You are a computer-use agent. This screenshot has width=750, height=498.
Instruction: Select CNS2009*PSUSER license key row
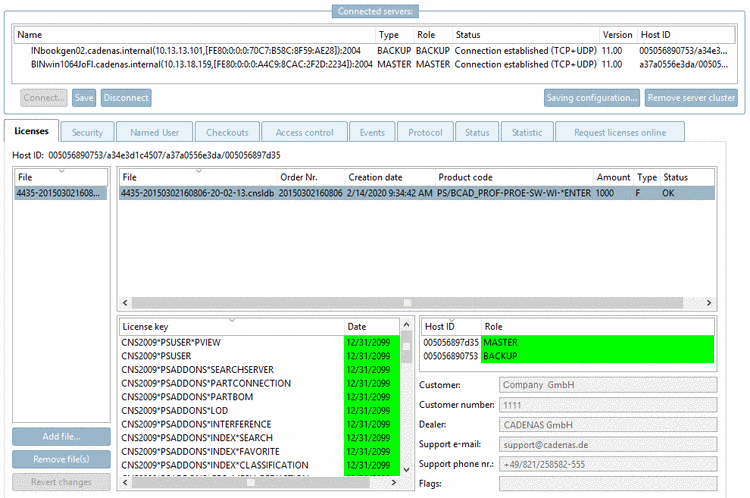pyautogui.click(x=260, y=356)
